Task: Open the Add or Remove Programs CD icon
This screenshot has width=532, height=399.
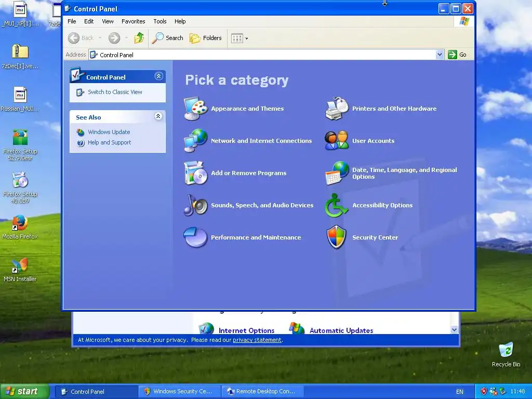Action: point(196,172)
